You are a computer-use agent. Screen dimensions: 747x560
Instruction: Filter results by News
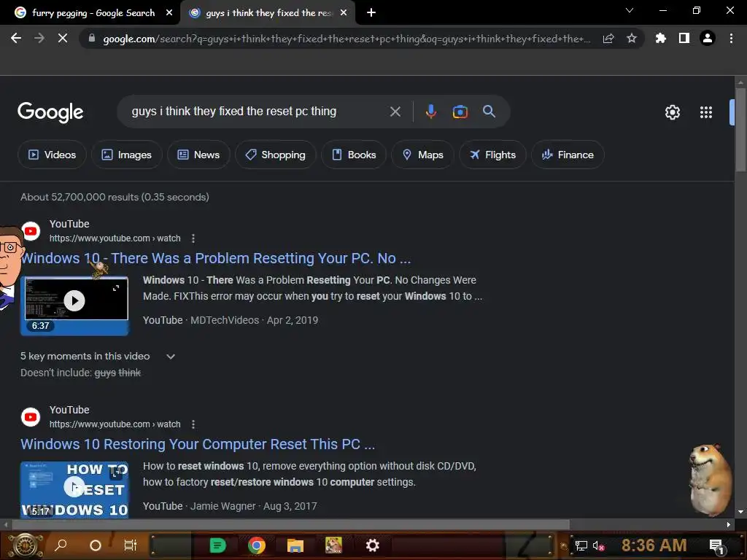pyautogui.click(x=198, y=155)
